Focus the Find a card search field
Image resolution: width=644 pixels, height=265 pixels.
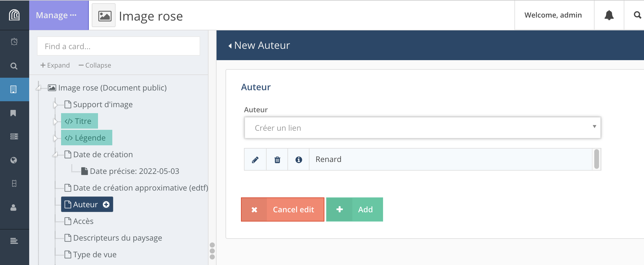point(118,46)
